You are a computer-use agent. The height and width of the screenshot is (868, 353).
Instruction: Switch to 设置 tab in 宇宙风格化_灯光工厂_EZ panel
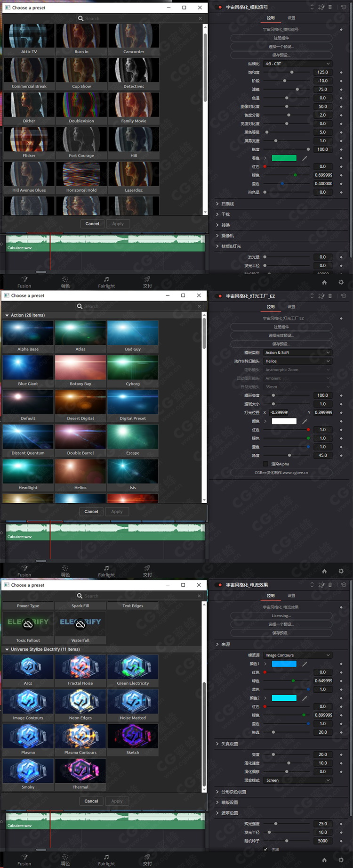[291, 307]
